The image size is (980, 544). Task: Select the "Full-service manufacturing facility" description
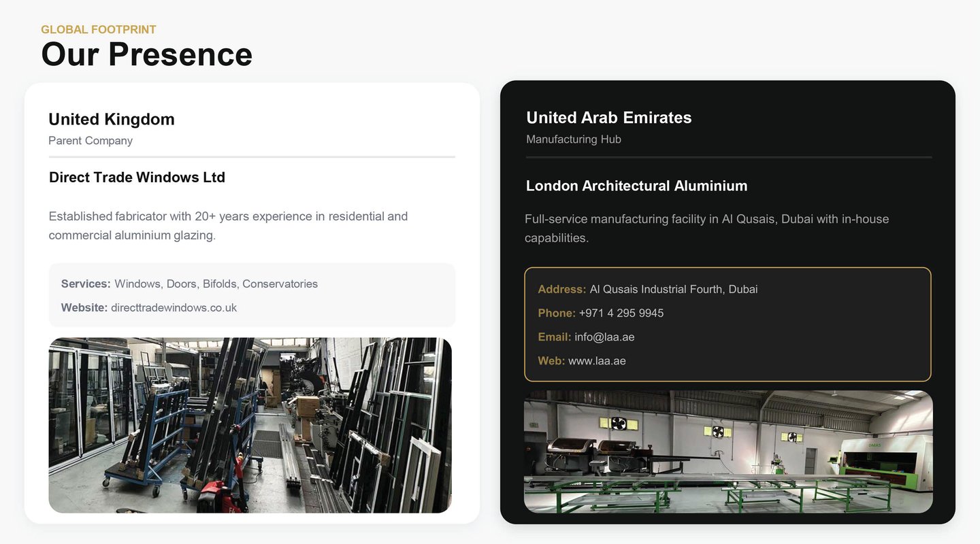coord(706,228)
